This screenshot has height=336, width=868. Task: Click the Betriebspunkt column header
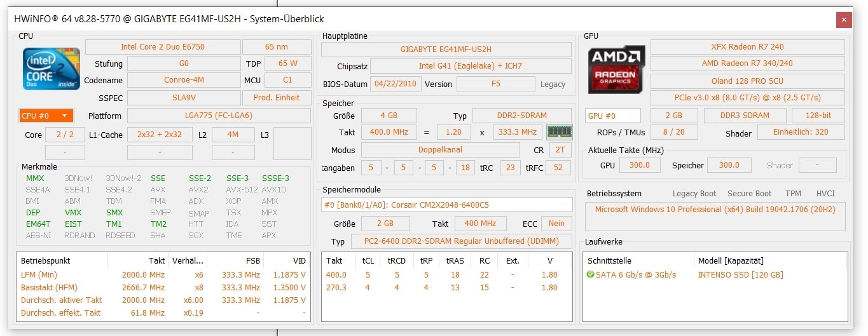(x=62, y=260)
